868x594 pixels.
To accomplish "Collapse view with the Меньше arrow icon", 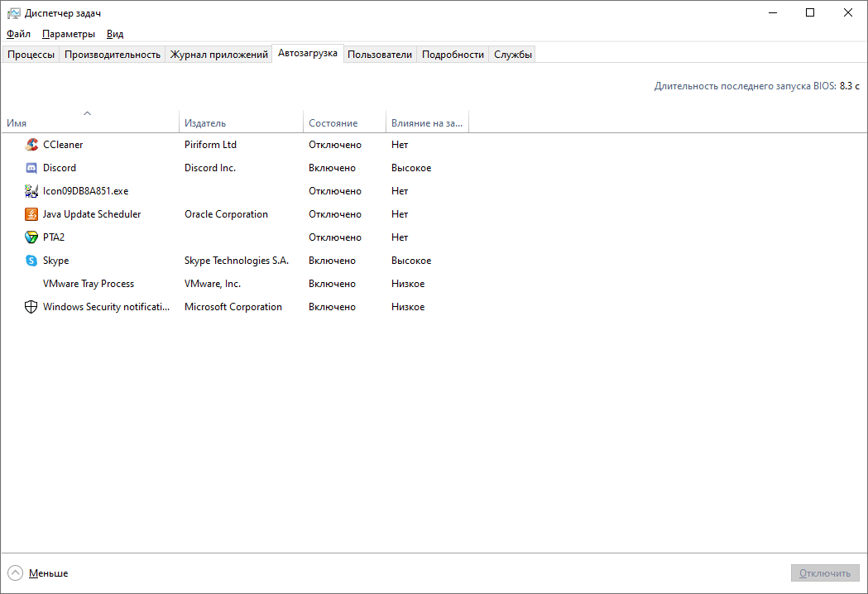I will [16, 573].
